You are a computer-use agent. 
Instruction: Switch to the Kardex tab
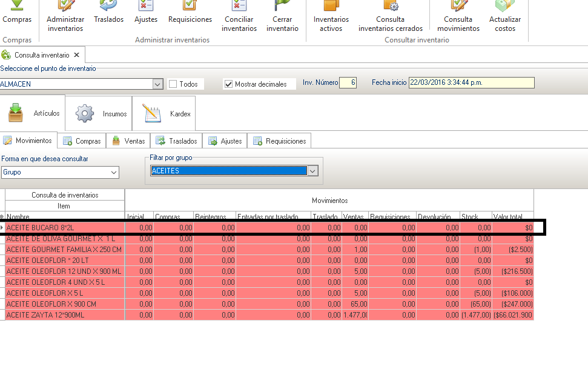pos(165,113)
